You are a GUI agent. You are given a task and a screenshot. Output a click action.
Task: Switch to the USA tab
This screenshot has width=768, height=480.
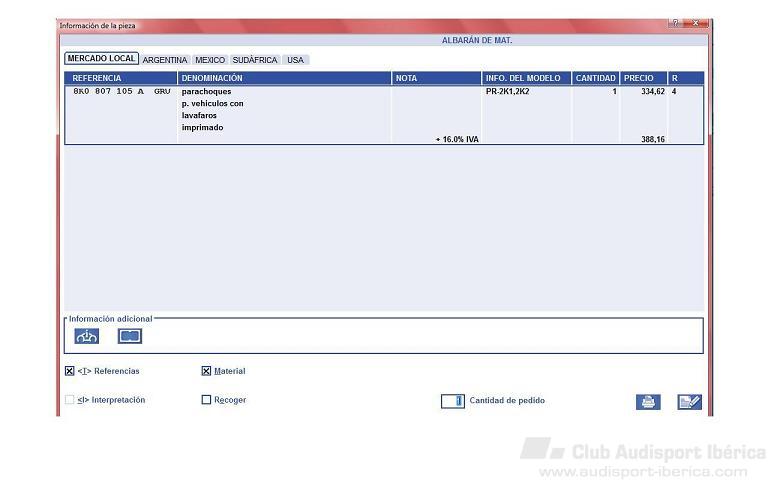(x=295, y=60)
